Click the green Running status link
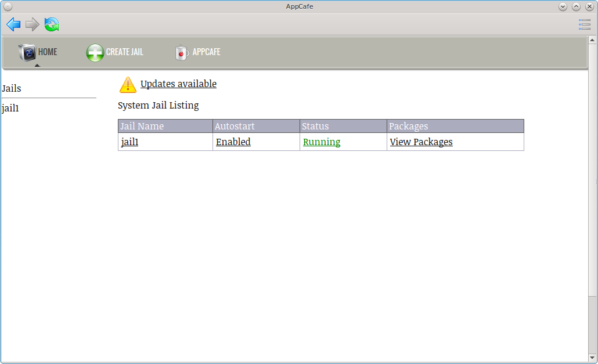598x364 pixels. 322,142
